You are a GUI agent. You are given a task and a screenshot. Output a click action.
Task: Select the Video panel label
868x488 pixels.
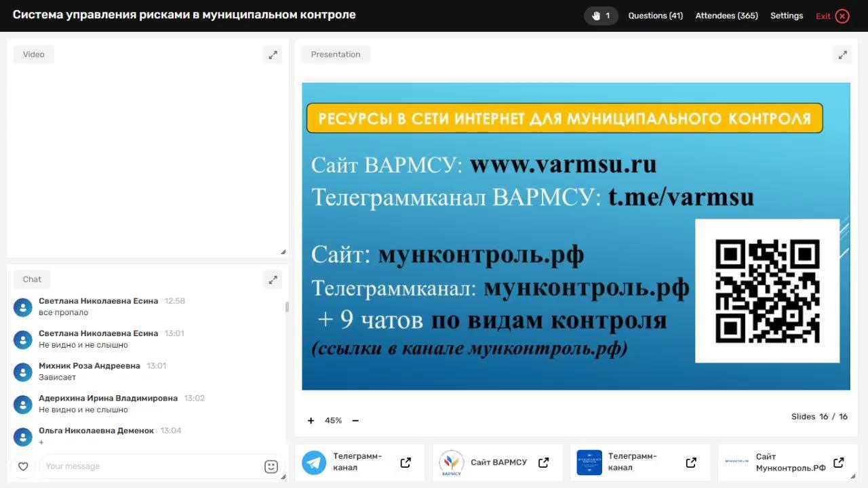click(33, 54)
